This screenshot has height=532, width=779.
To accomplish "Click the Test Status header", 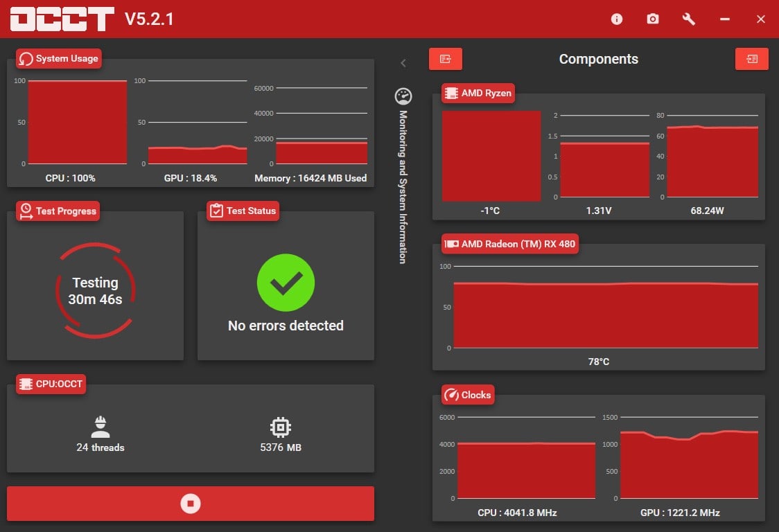I will tap(243, 211).
